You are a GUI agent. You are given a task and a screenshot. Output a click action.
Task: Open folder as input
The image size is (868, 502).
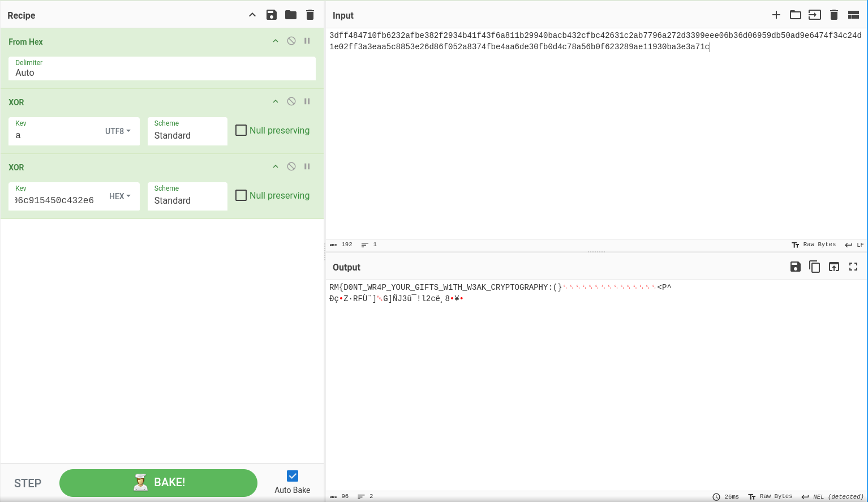pyautogui.click(x=796, y=15)
